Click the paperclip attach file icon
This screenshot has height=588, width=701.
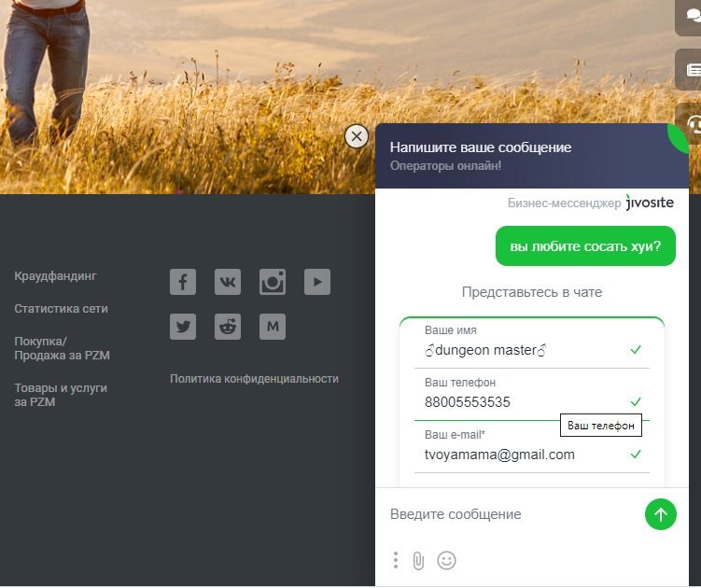pos(418,560)
